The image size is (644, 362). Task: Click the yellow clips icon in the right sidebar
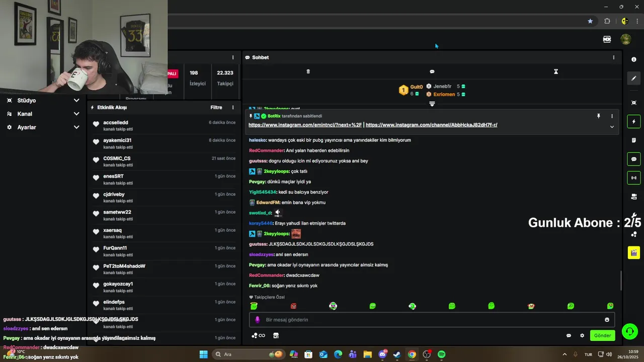point(634,252)
